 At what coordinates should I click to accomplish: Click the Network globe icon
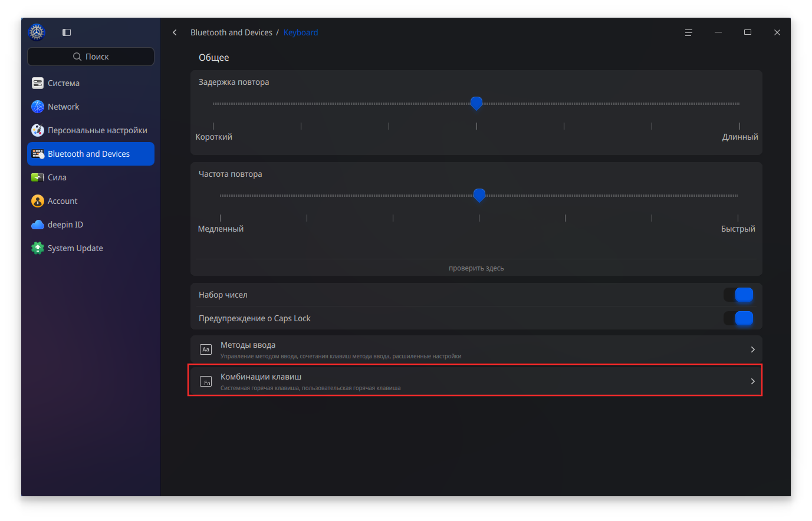(38, 107)
